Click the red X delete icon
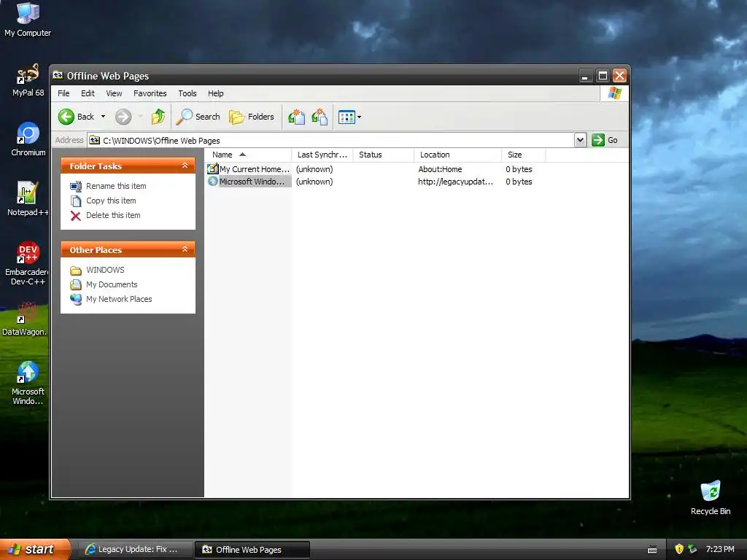This screenshot has width=747, height=560. point(76,216)
